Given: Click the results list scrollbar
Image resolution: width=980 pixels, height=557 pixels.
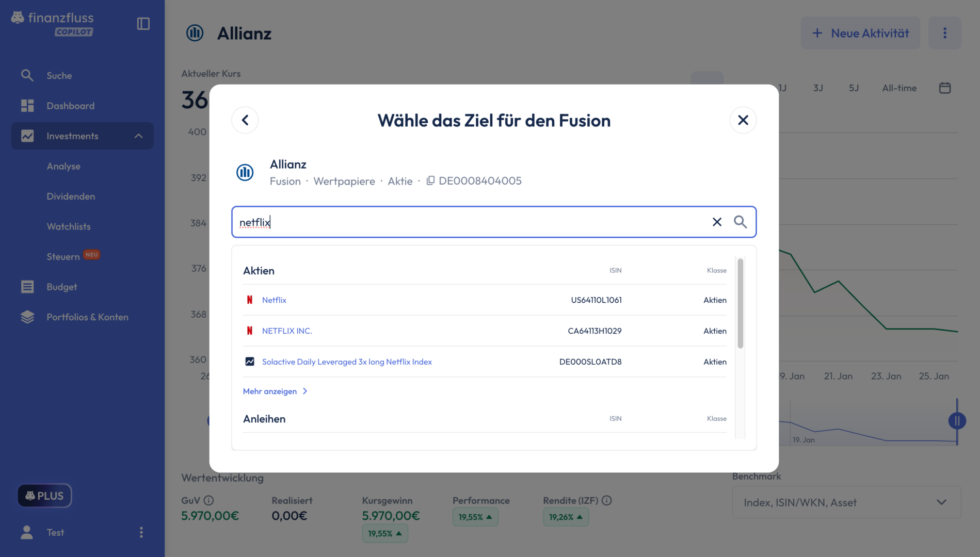Looking at the screenshot, I should point(740,304).
